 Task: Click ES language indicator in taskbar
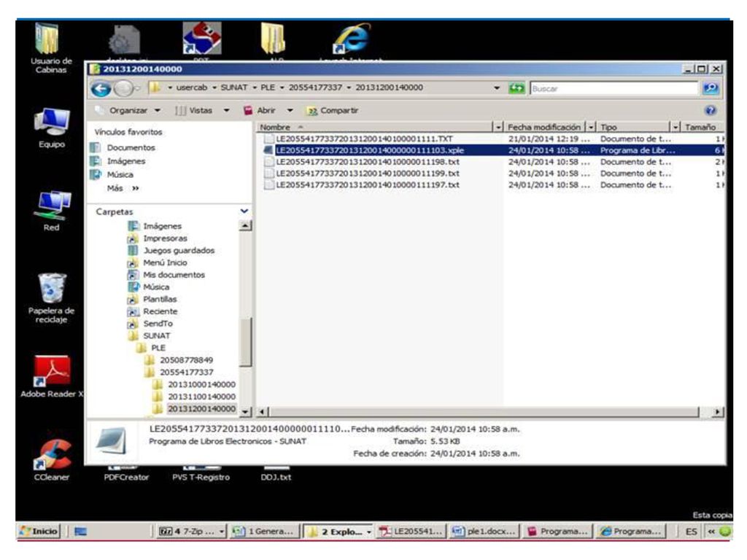tap(691, 532)
